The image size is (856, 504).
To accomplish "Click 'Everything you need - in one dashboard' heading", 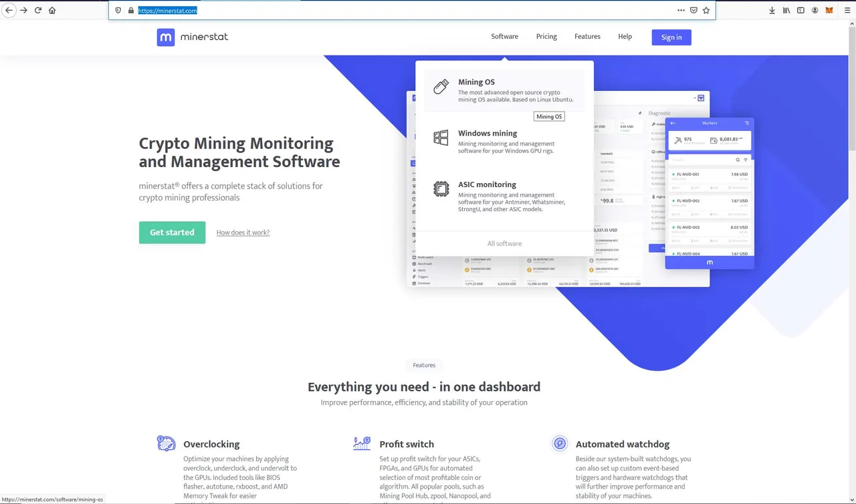I will tap(424, 387).
